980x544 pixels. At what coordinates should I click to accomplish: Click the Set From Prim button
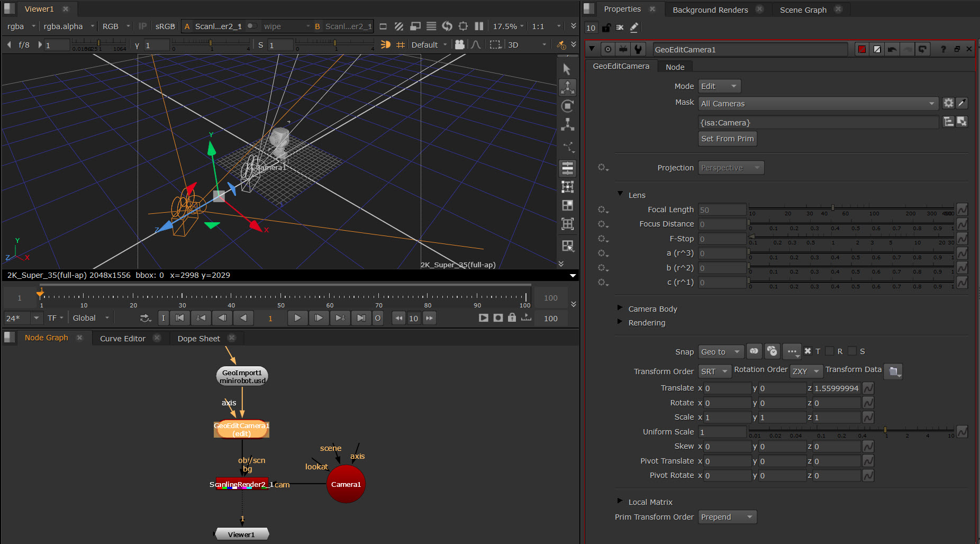pyautogui.click(x=727, y=139)
